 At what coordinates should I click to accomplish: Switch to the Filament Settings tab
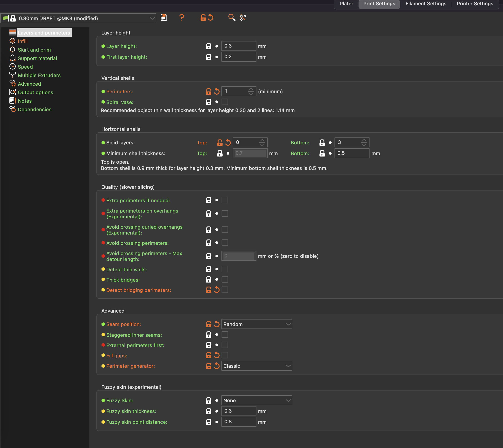(x=426, y=4)
